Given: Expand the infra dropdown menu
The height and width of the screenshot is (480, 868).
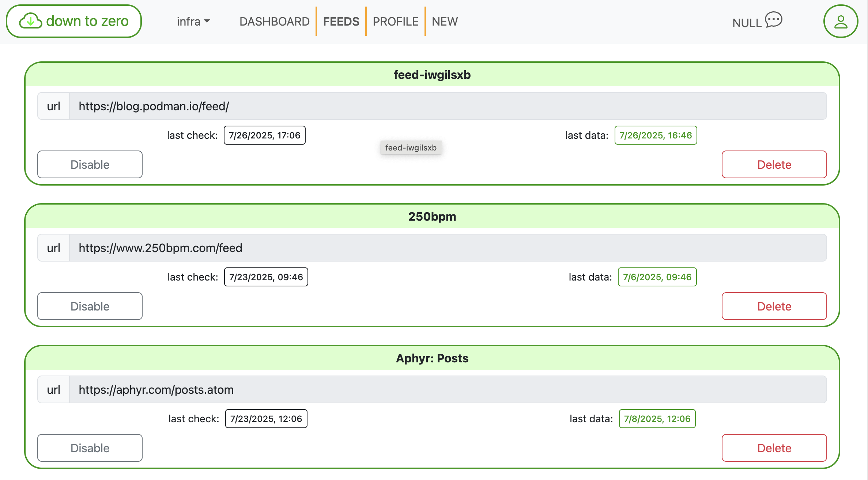Looking at the screenshot, I should click(x=193, y=22).
